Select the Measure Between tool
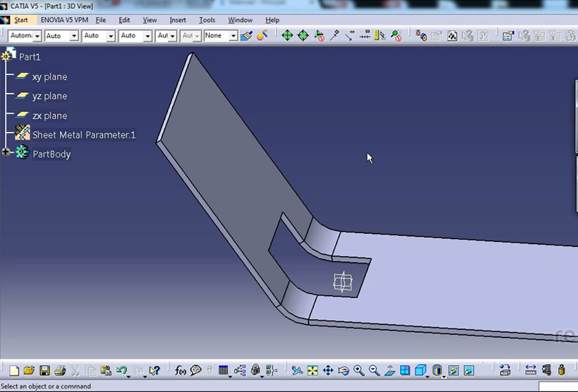Image resolution: width=578 pixels, height=392 pixels. tap(531, 371)
